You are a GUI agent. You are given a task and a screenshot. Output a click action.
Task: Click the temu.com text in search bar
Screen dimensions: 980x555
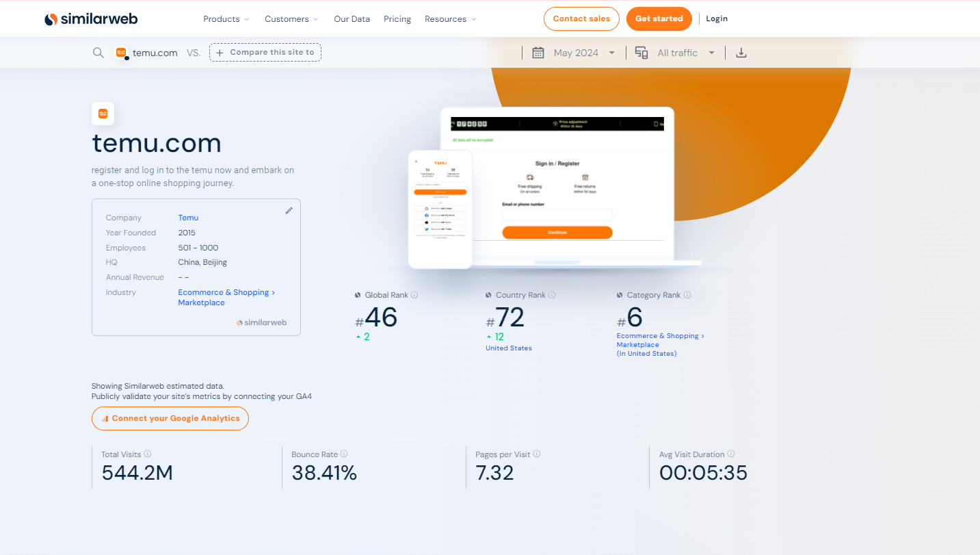155,53
